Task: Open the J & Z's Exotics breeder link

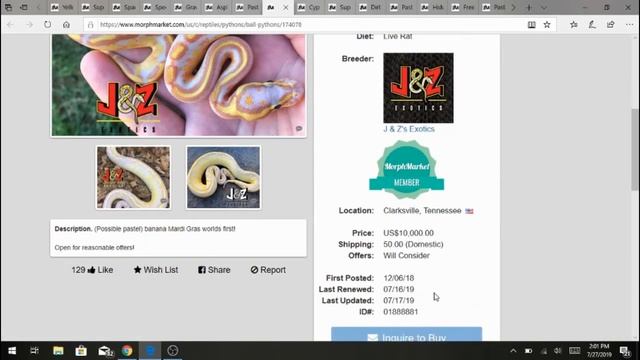Action: pos(409,129)
